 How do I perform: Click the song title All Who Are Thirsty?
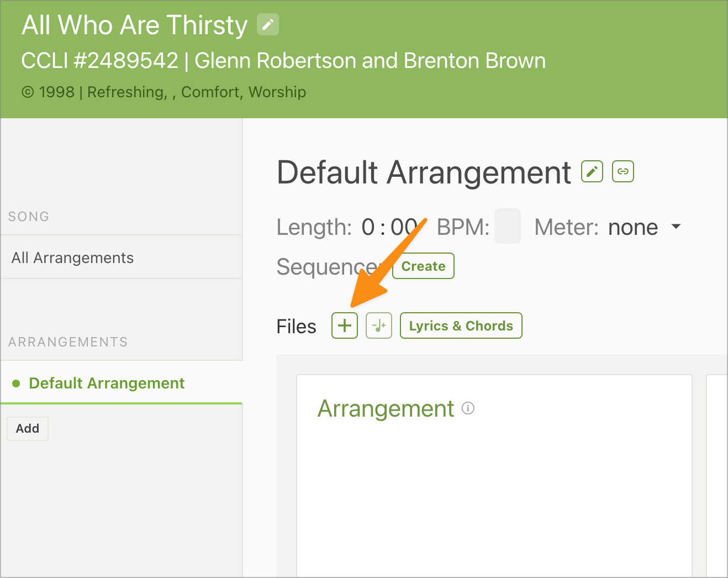pyautogui.click(x=134, y=25)
